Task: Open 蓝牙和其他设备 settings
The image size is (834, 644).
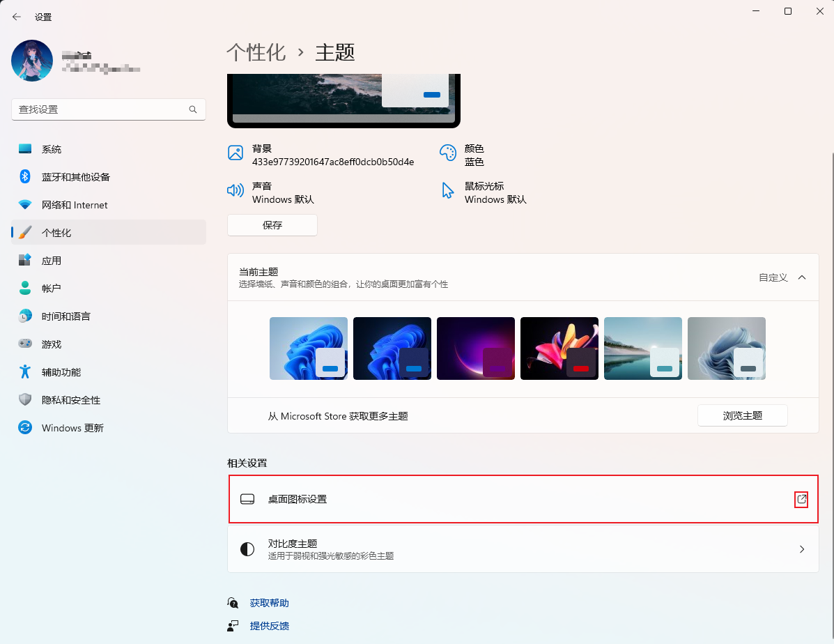Action: pos(109,177)
